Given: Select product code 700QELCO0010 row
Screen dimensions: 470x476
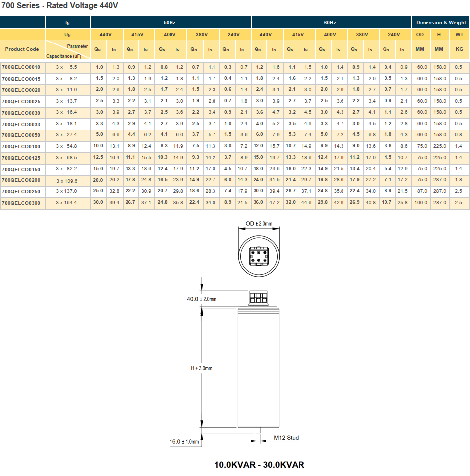Looking at the screenshot, I should tap(21, 67).
